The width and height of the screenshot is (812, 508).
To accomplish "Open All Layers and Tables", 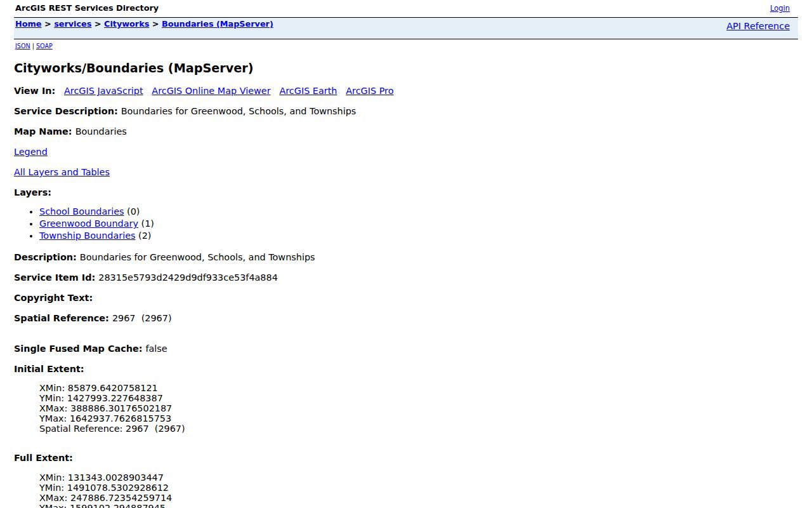I will coord(62,172).
